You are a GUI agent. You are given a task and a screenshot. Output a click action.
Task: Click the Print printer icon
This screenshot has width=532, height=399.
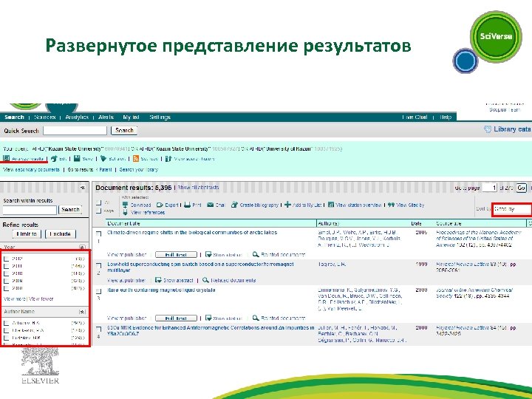tap(187, 205)
